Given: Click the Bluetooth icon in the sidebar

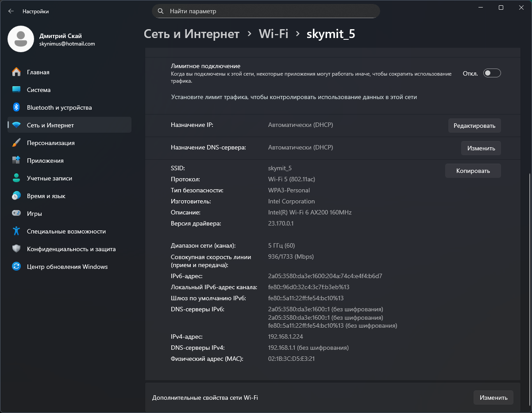Looking at the screenshot, I should pos(16,107).
